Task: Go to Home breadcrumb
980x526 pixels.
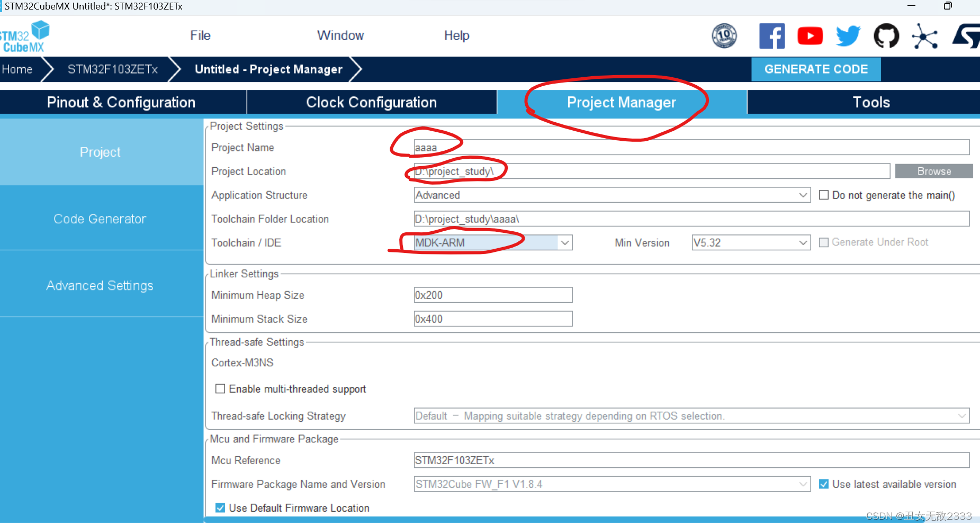Action: click(17, 69)
